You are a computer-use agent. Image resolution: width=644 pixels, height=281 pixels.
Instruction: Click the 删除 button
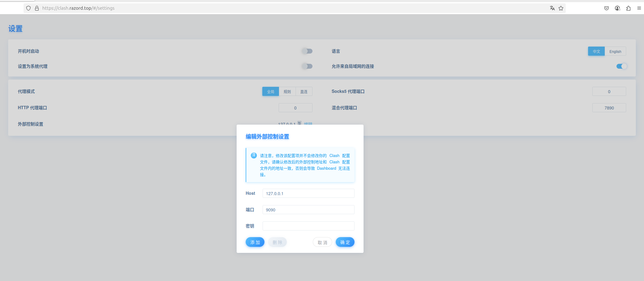pyautogui.click(x=277, y=242)
